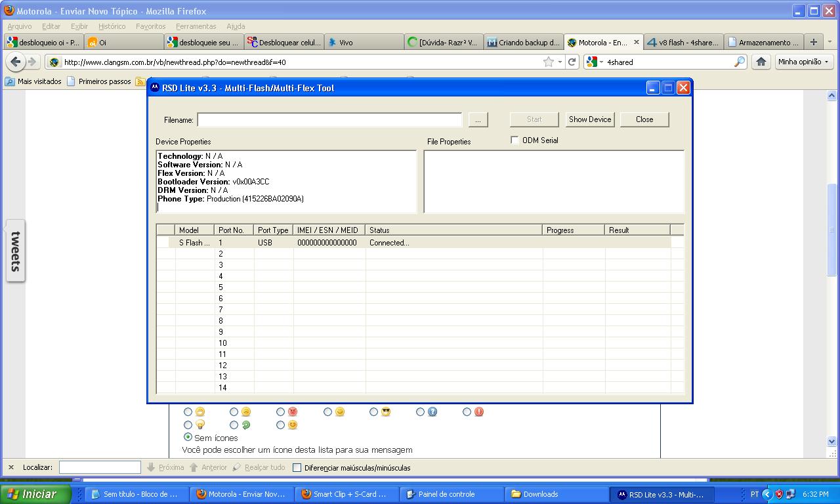This screenshot has height=504, width=840.
Task: Click the Close button in RSD Lite
Action: (x=644, y=119)
